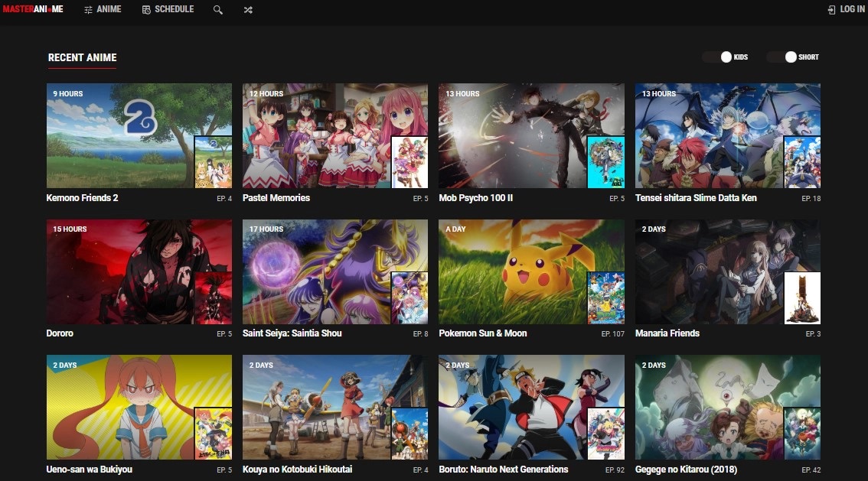The height and width of the screenshot is (481, 868).
Task: Click the MasterAni.me logo
Action: tap(33, 9)
